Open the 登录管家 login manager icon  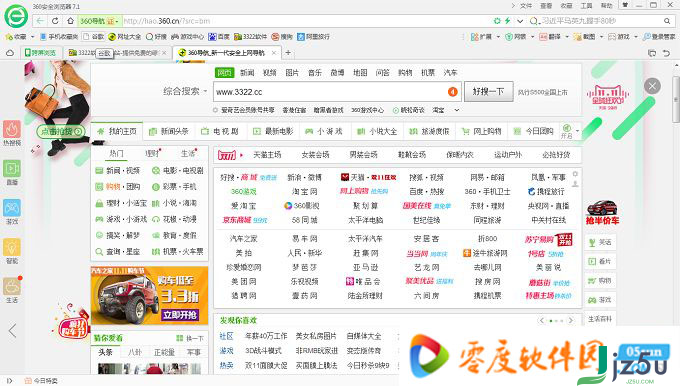(659, 37)
